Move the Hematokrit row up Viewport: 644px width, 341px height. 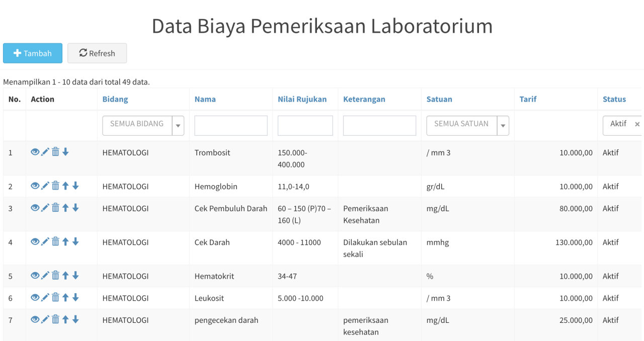pos(65,275)
